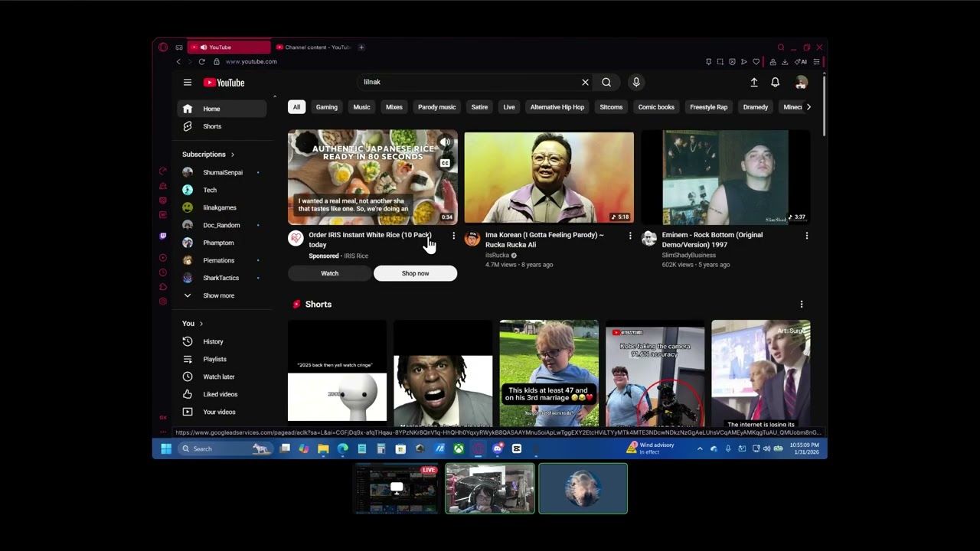
Task: Expand the You section
Action: point(192,324)
